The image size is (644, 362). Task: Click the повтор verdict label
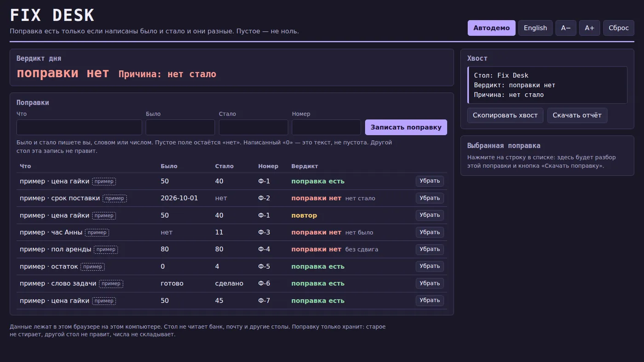tap(304, 215)
